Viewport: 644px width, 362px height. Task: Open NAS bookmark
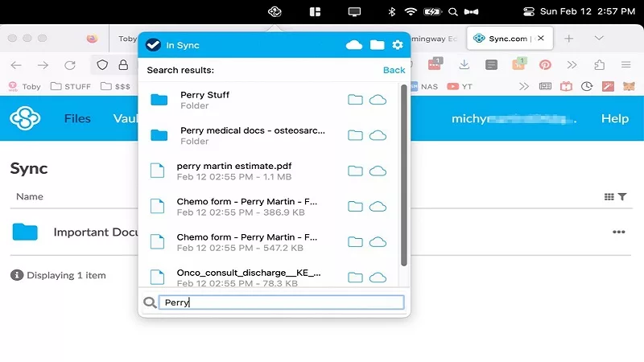[424, 86]
